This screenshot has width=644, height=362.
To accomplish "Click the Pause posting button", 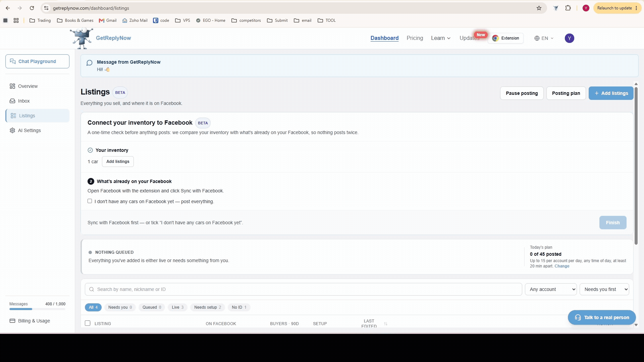I will click(522, 93).
